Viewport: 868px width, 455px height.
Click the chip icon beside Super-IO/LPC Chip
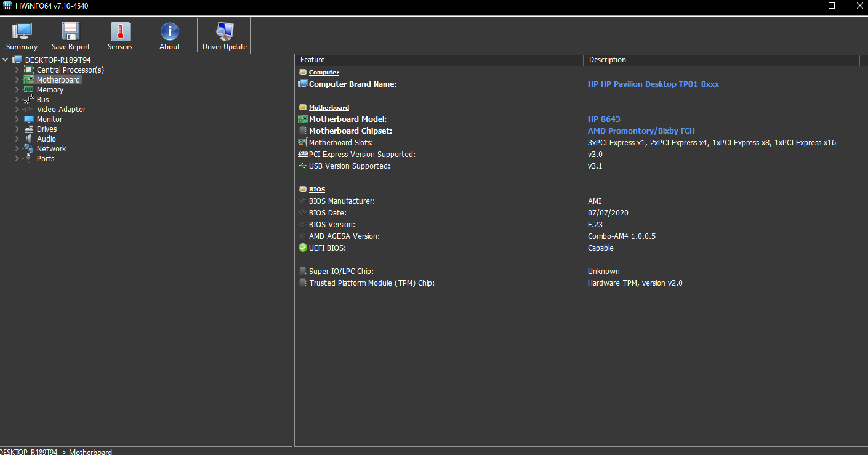click(x=302, y=271)
